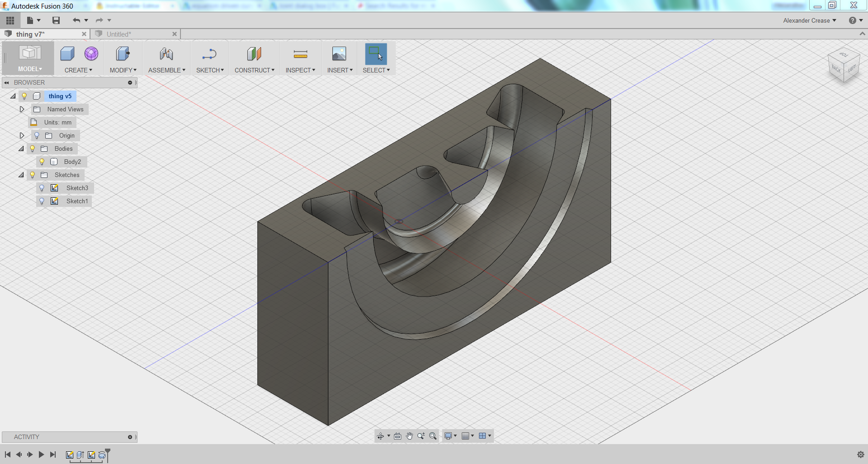Click the timeline end marker
Viewport: 868px width, 464px height.
coord(108,454)
